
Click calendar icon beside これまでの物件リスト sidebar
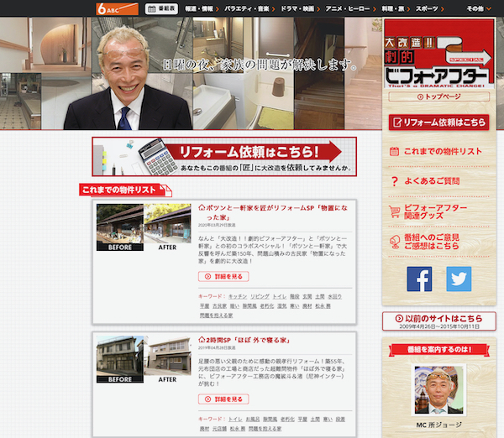[394, 151]
